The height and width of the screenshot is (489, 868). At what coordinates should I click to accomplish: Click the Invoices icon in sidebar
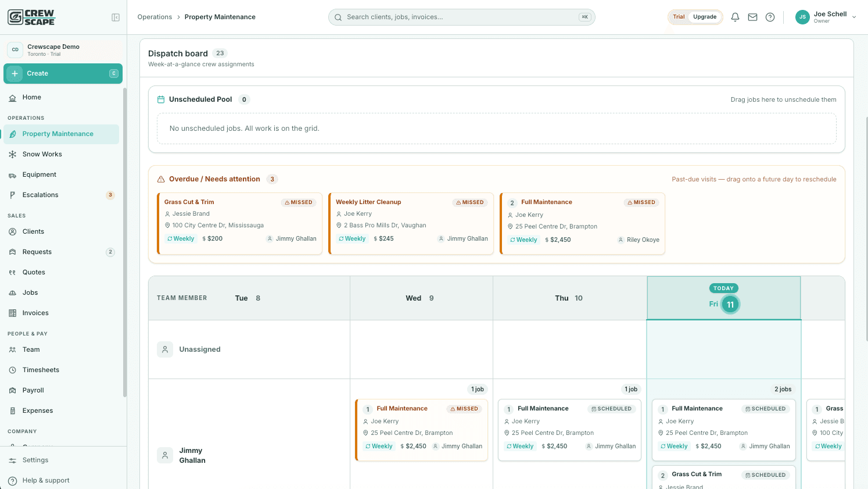13,313
